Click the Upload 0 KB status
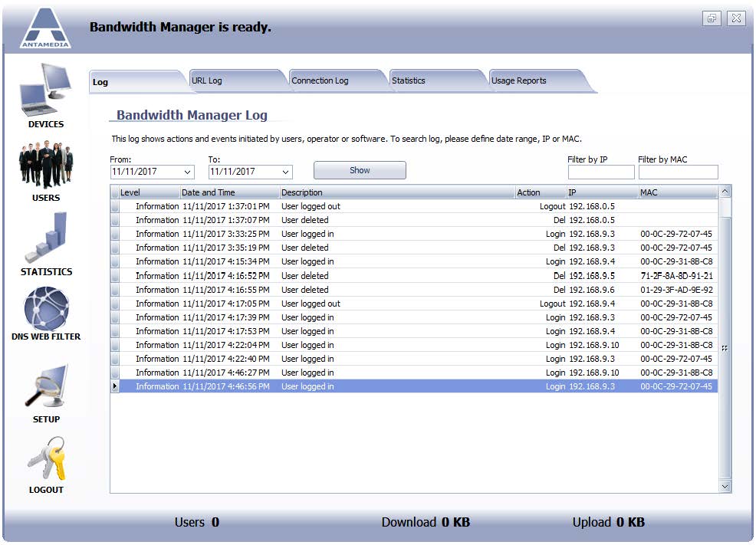 click(609, 522)
